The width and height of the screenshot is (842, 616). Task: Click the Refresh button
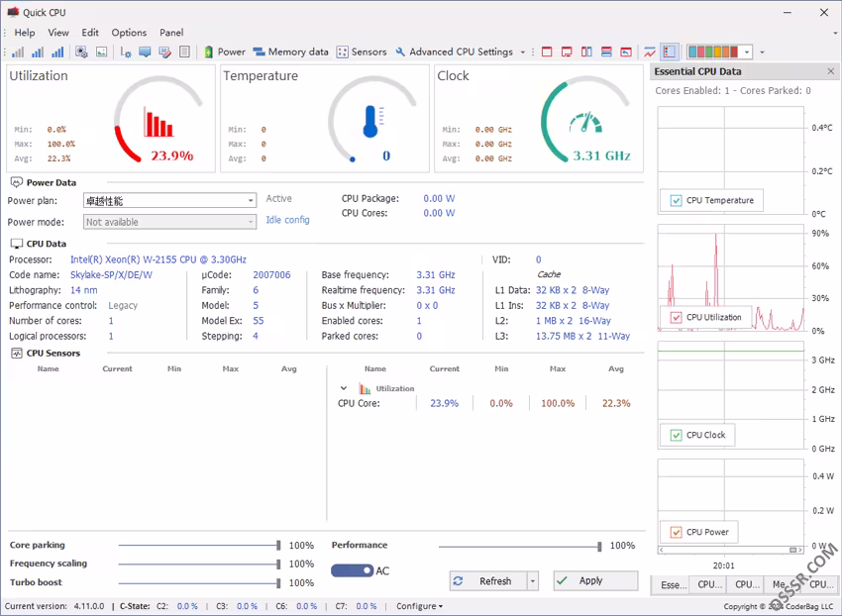pyautogui.click(x=487, y=581)
